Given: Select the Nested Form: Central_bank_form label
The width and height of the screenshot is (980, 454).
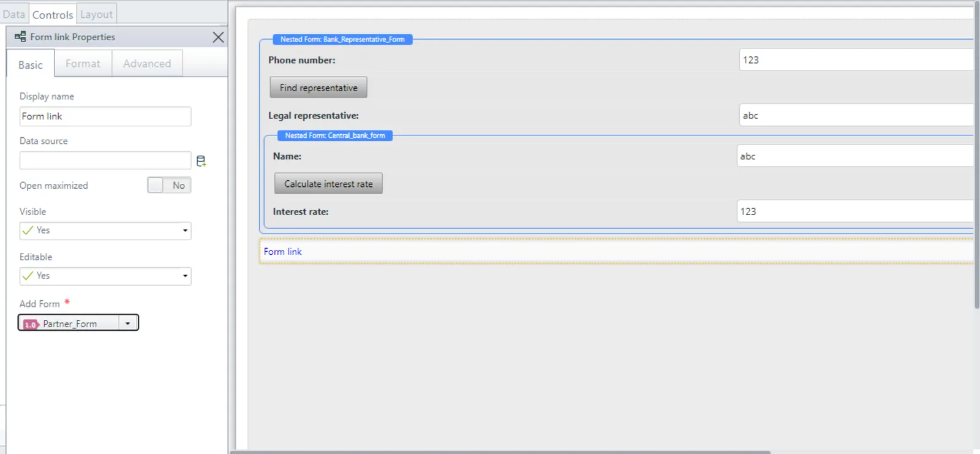Looking at the screenshot, I should [335, 135].
